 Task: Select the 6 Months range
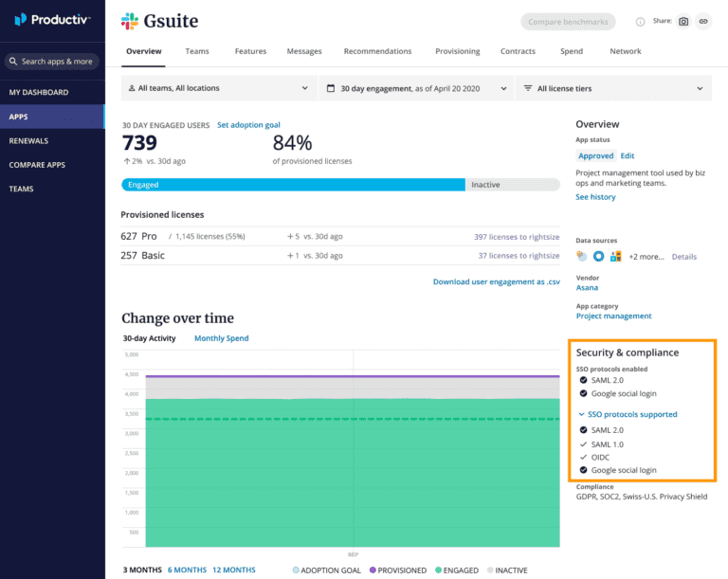tap(187, 570)
